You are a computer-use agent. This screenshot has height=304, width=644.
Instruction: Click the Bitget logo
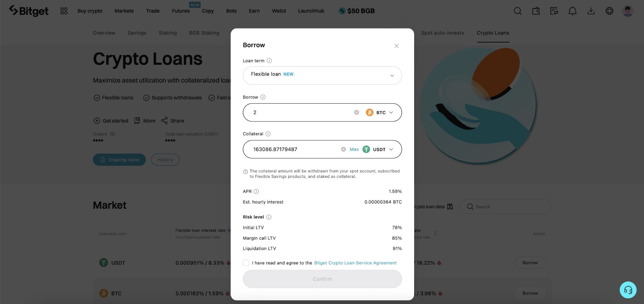tap(29, 11)
